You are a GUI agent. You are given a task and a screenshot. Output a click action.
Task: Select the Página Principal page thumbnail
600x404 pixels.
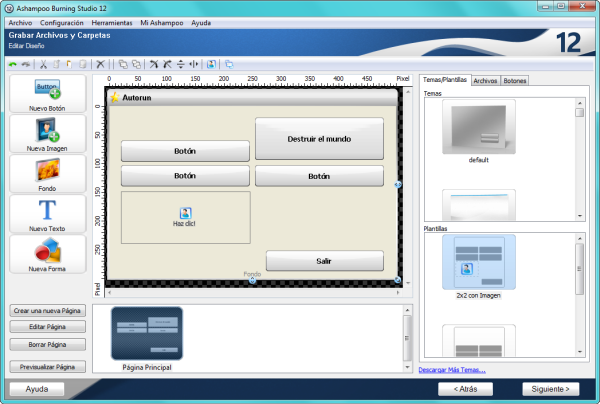pos(147,333)
